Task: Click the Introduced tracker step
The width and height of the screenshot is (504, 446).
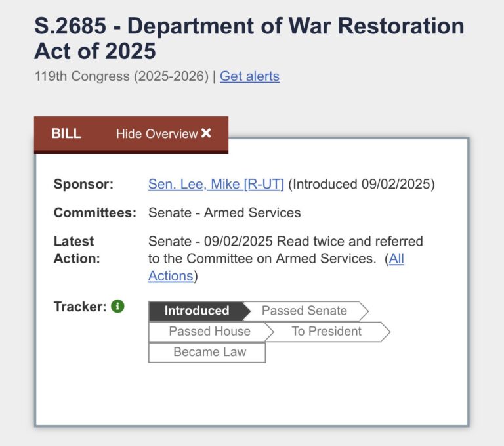Action: pyautogui.click(x=197, y=311)
